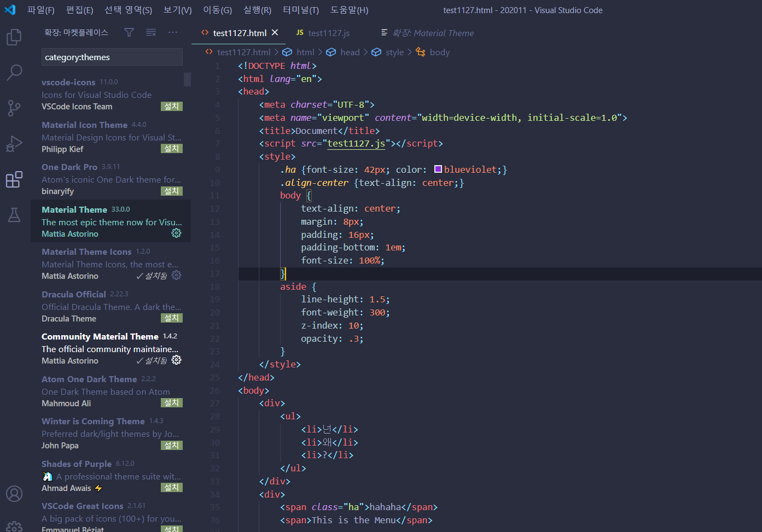The width and height of the screenshot is (762, 532).
Task: Open the Extensions view icon
Action: 14,179
